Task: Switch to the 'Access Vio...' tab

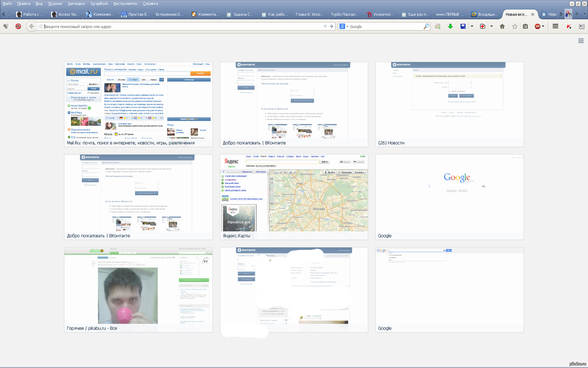Action: [65, 14]
